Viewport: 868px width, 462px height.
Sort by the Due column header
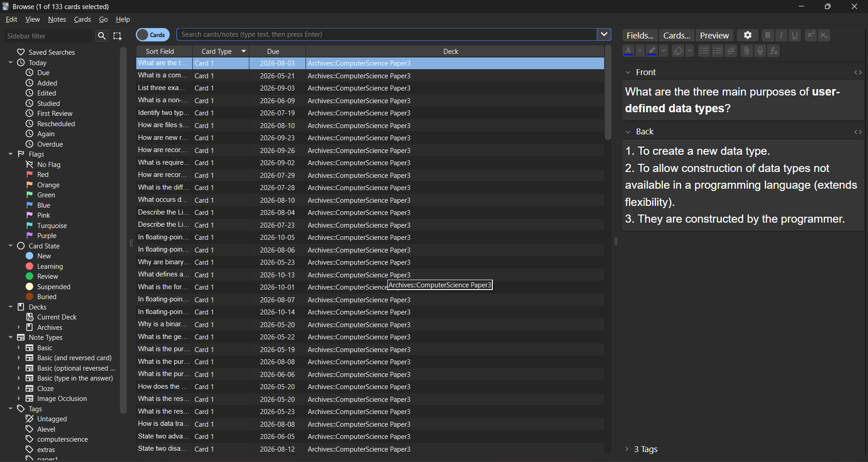(277, 52)
